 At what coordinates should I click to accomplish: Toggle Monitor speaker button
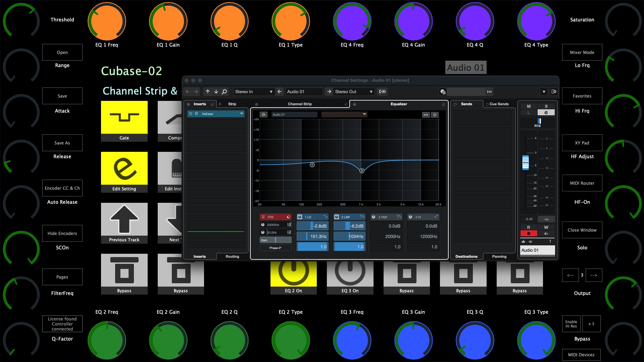coord(546,234)
